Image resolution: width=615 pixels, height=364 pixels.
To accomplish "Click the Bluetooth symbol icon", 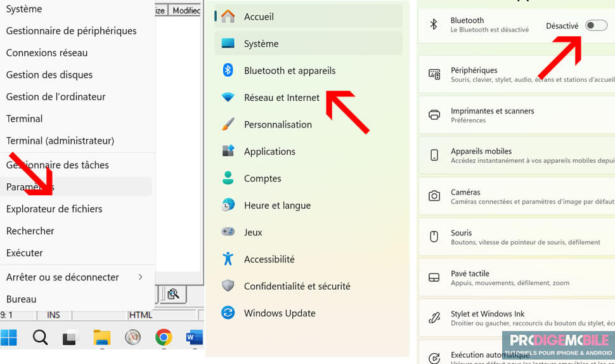I will point(434,24).
